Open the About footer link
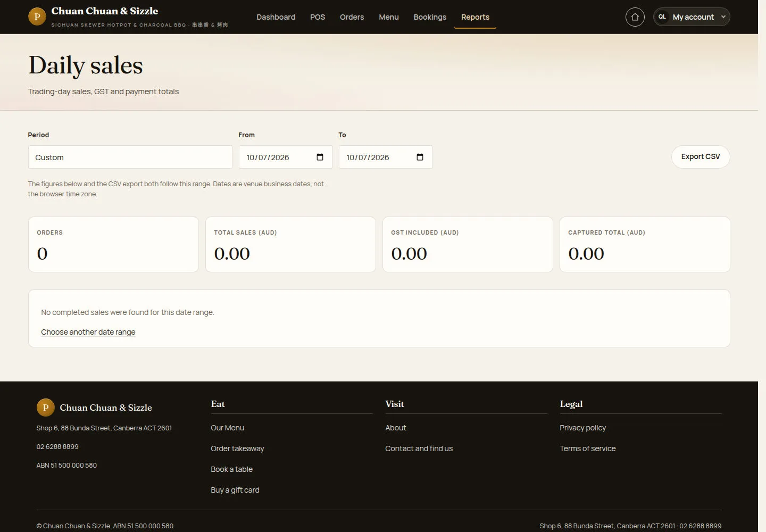Screen dimensions: 766x532 395,428
